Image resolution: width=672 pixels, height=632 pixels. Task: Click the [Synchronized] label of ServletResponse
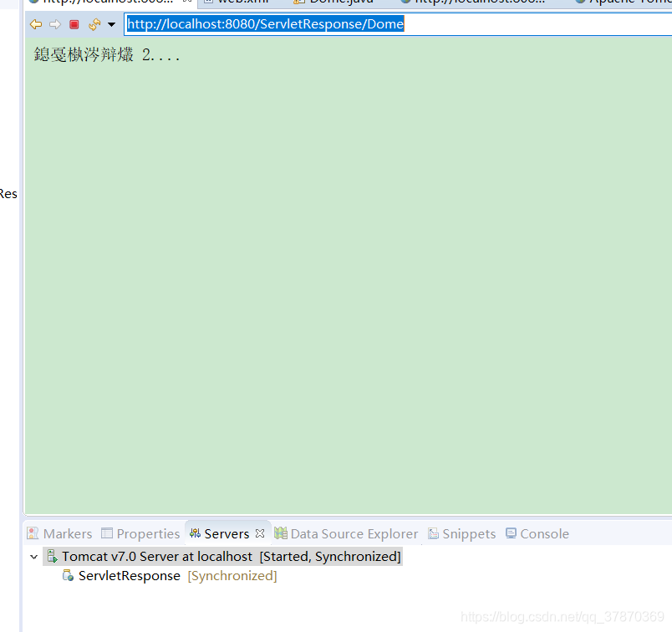pos(232,576)
